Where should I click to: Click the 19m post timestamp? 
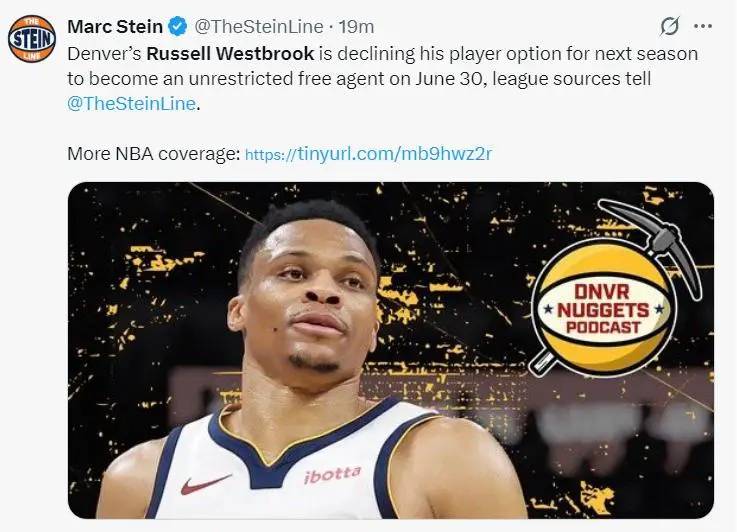(x=356, y=27)
